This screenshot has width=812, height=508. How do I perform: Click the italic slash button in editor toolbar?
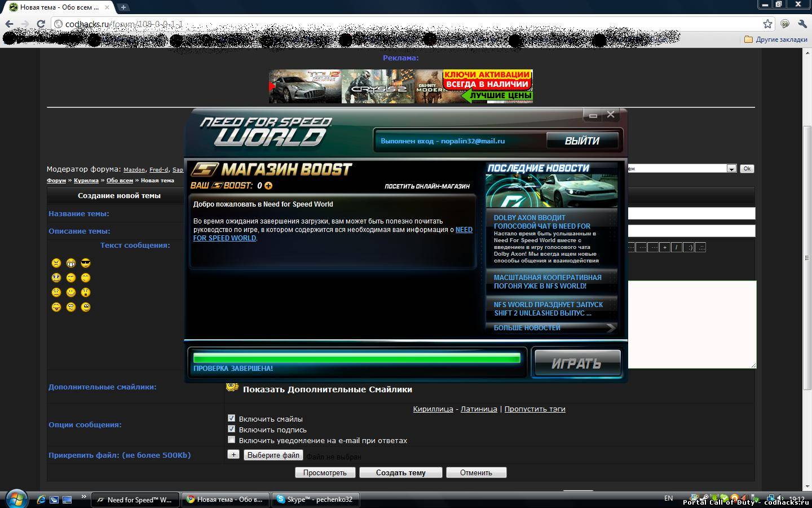pyautogui.click(x=676, y=247)
